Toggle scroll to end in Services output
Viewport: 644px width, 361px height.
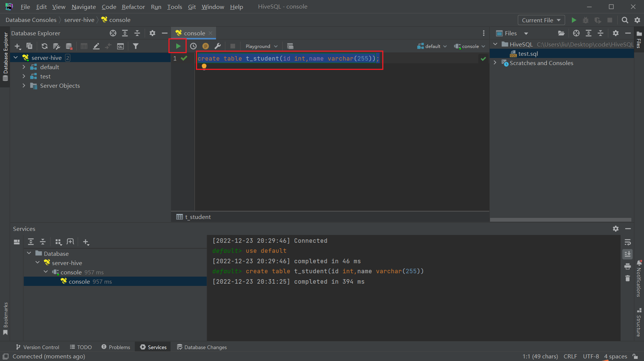tap(628, 254)
